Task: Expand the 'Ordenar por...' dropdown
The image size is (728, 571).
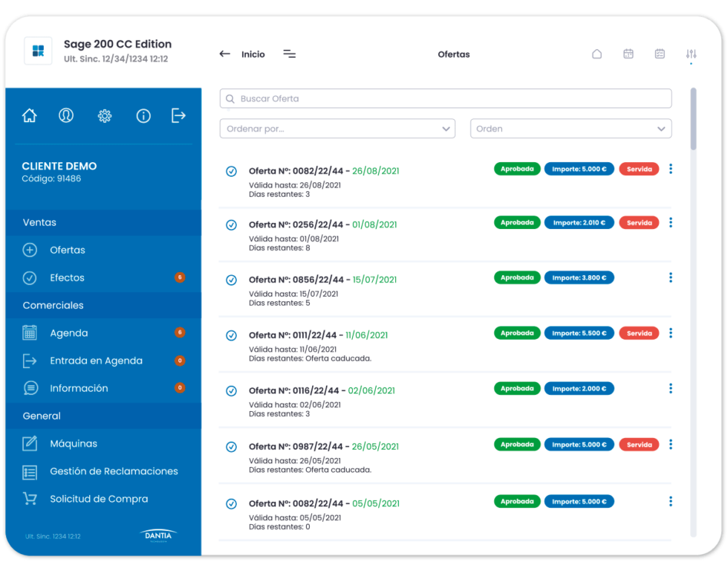Action: click(x=337, y=129)
